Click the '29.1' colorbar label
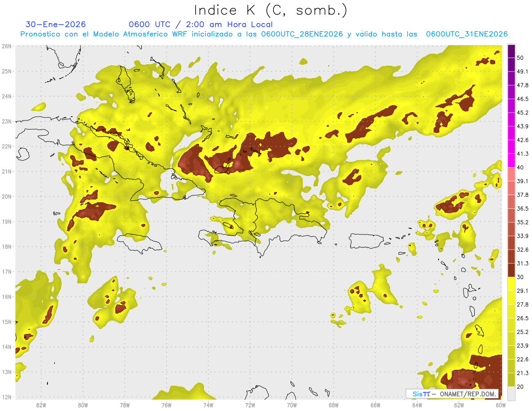The width and height of the screenshot is (532, 411). (x=523, y=290)
